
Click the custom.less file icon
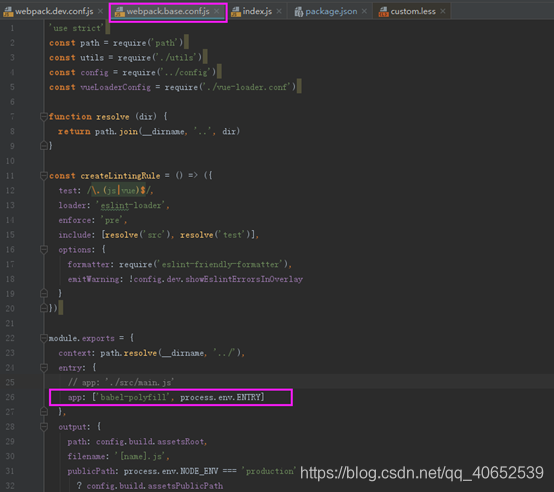pos(383,12)
